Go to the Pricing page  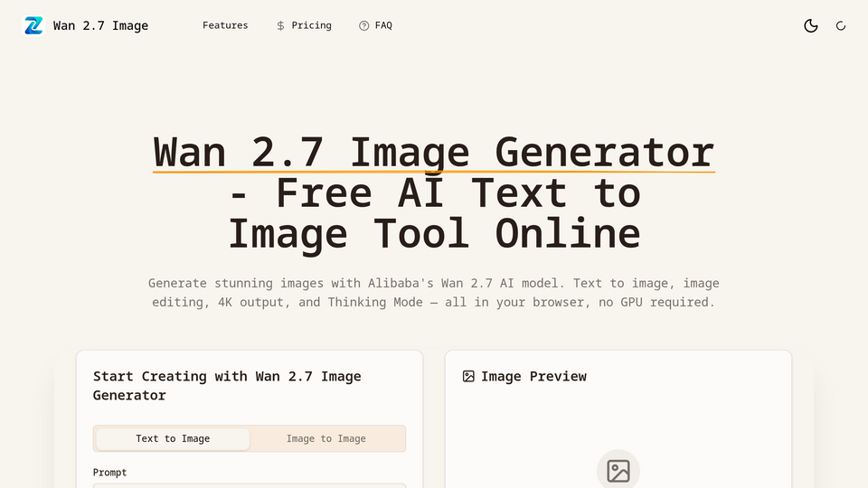point(304,25)
